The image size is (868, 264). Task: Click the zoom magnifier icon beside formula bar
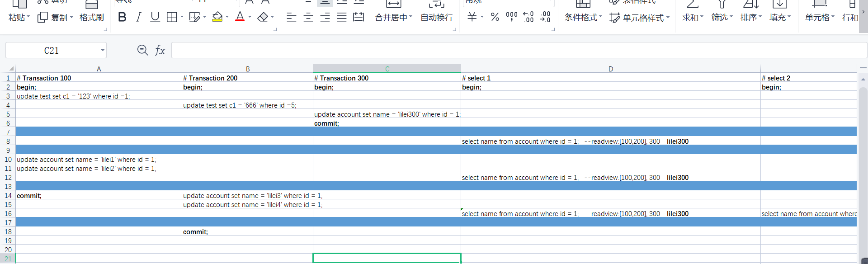pos(143,50)
